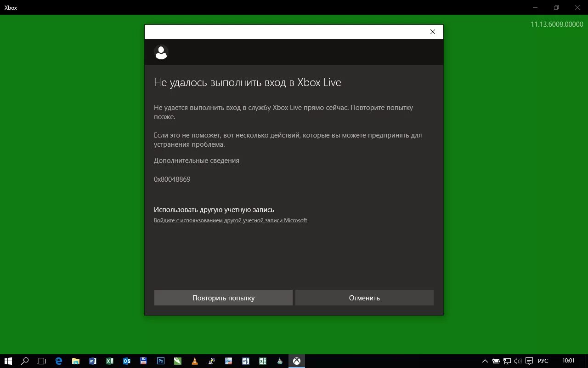Open the Action Center notifications icon

(529, 361)
